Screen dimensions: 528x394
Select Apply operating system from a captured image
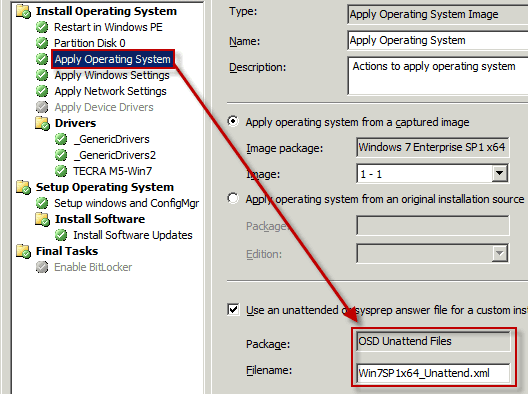(233, 122)
